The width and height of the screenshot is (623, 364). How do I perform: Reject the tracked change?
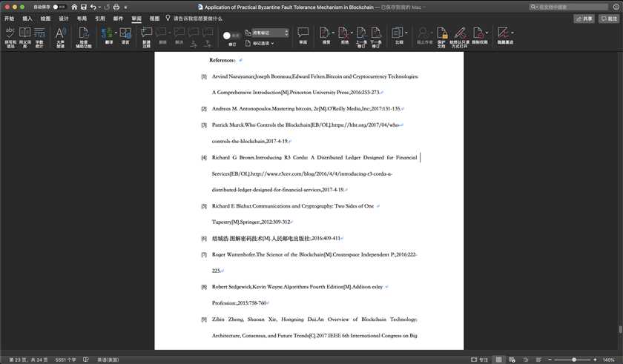pos(343,36)
